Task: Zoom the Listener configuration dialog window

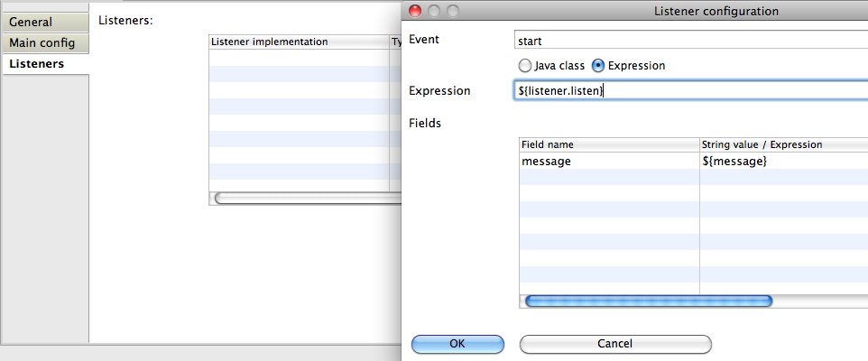Action: tap(452, 11)
